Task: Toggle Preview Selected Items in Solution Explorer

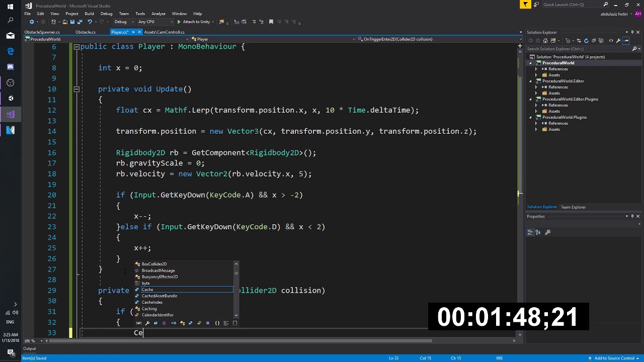Action: [x=626, y=40]
